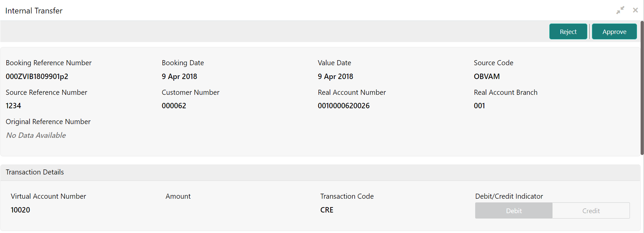
Task: Click the Source Code value OBVAM
Action: [x=487, y=77]
